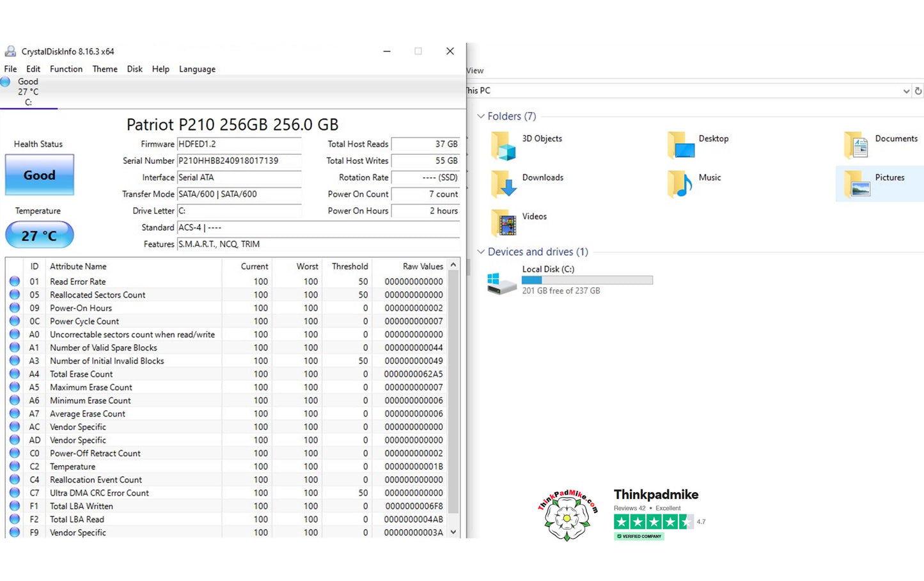
Task: Click the status orb of Ultra DMA CRC Error Count
Action: coord(15,493)
